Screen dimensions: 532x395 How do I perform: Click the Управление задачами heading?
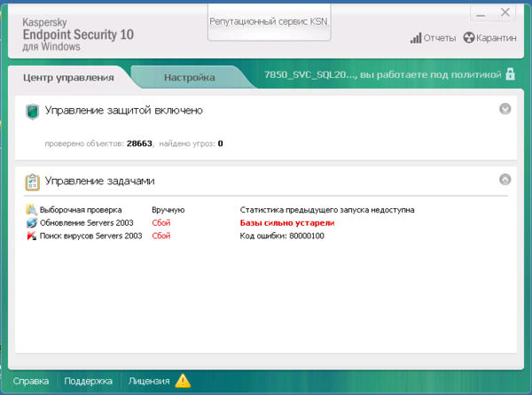pyautogui.click(x=99, y=181)
